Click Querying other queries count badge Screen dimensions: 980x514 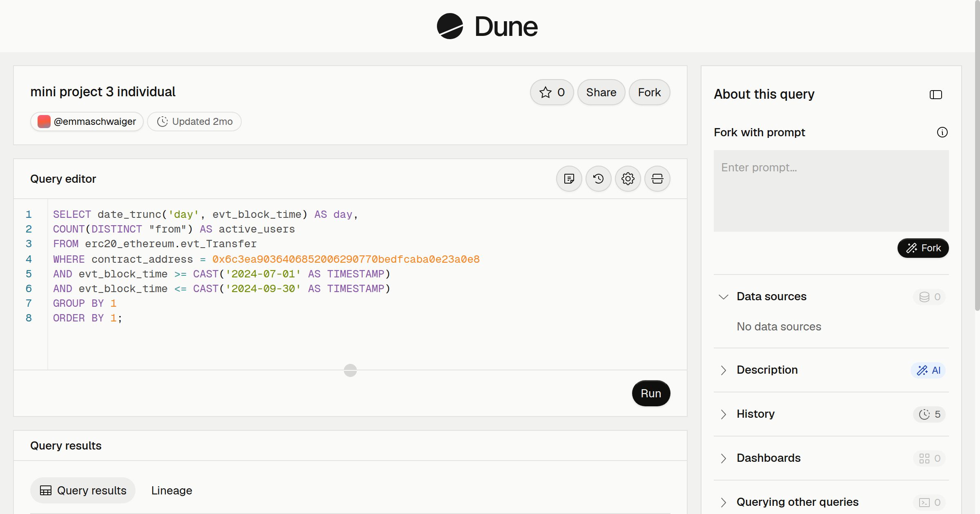tap(929, 502)
